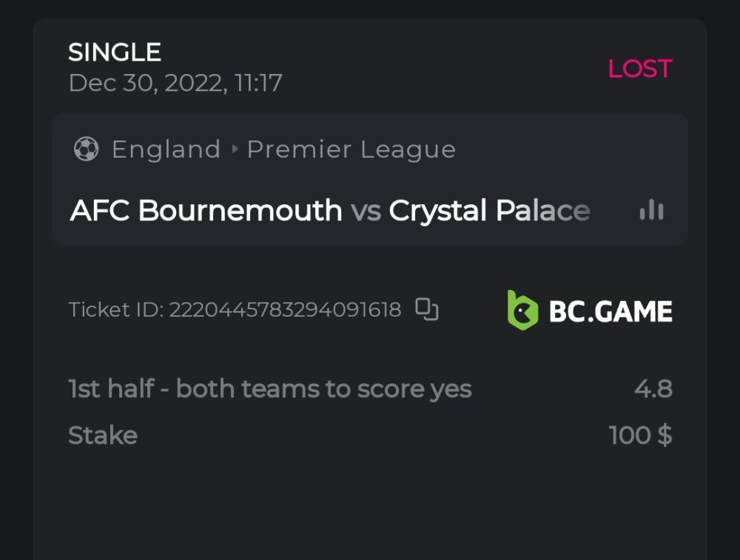Click the soccer ball sport icon
The image size is (740, 560).
pos(86,149)
